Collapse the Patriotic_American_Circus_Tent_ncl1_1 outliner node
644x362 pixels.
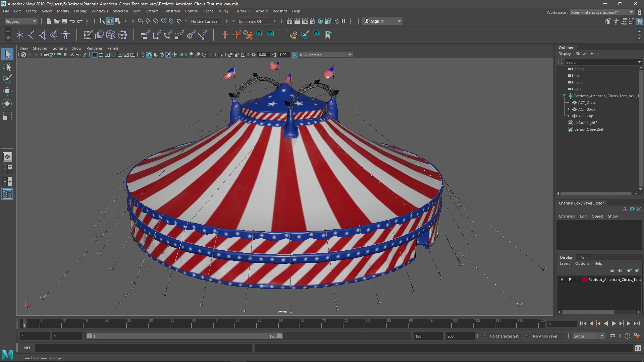(x=565, y=96)
